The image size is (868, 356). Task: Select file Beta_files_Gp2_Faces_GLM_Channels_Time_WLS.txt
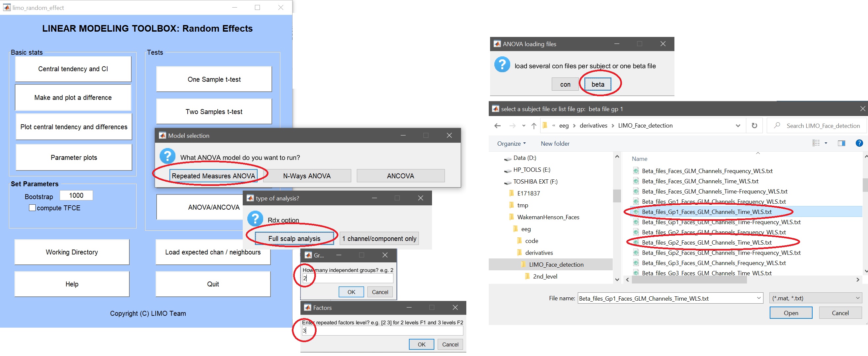click(x=707, y=243)
